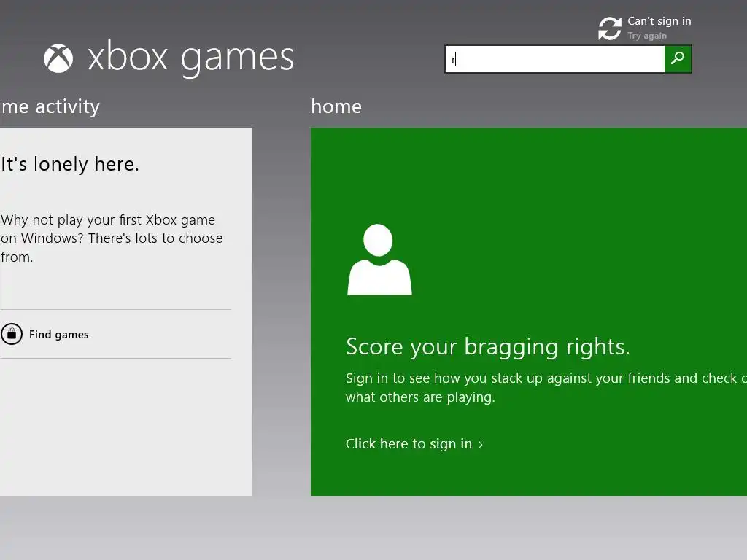The height and width of the screenshot is (560, 747).
Task: Click the "It's lonely here." heading
Action: pyautogui.click(x=69, y=164)
